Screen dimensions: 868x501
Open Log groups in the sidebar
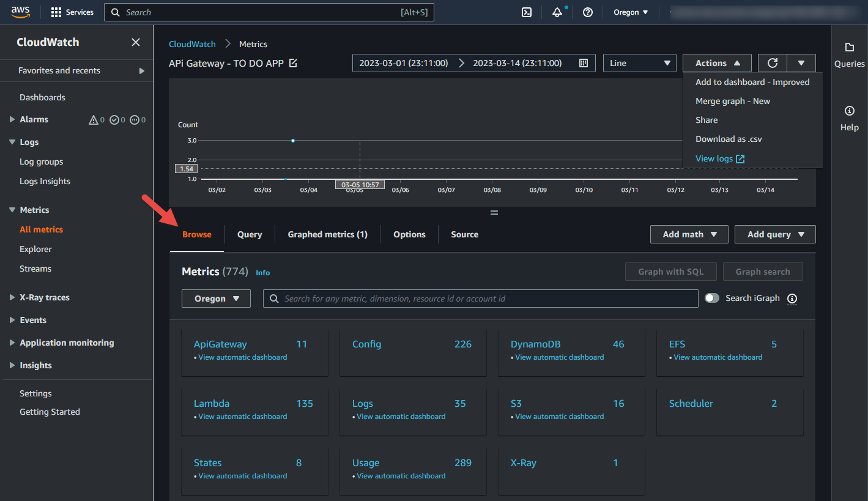pyautogui.click(x=41, y=161)
